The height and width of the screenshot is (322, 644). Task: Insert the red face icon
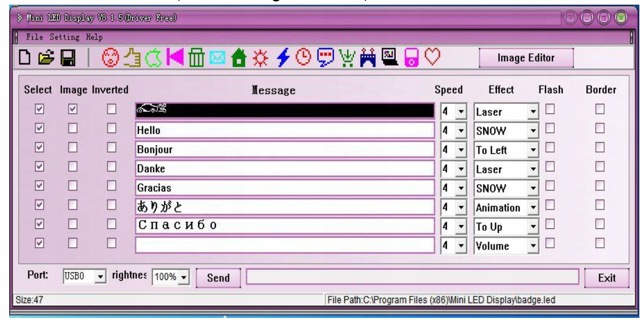click(x=111, y=58)
